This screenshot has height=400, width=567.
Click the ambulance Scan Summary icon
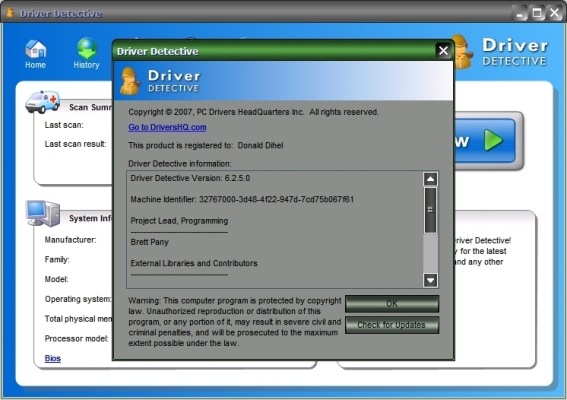[x=43, y=102]
